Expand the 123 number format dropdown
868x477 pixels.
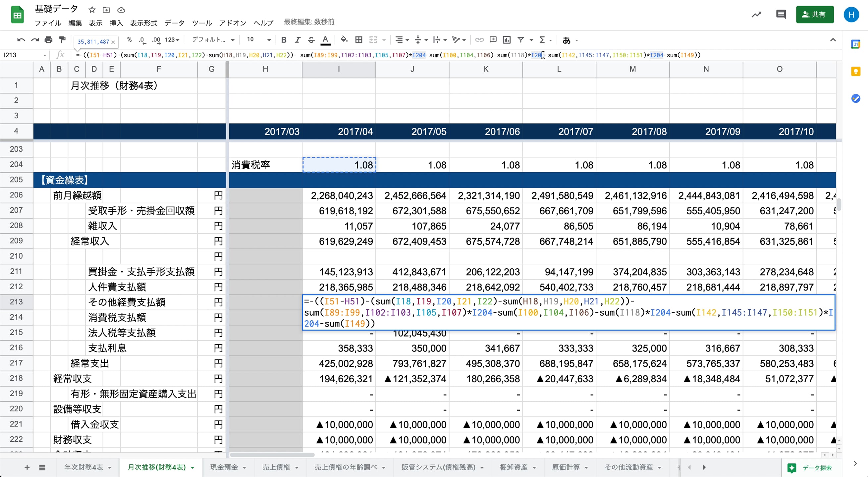(x=172, y=40)
